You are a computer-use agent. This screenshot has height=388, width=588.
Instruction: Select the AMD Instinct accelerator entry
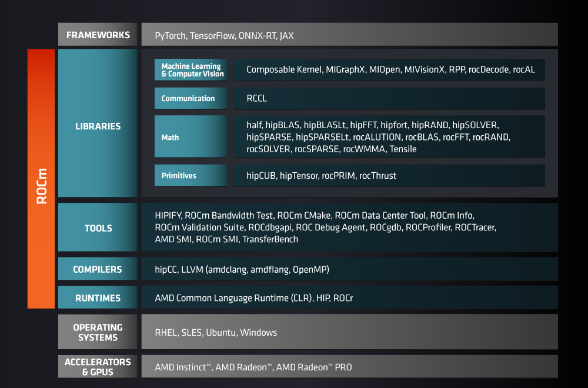(181, 366)
